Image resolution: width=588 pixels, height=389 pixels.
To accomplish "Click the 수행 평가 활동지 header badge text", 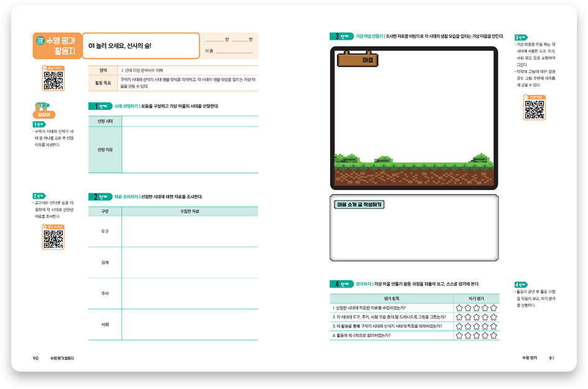I will coord(61,46).
